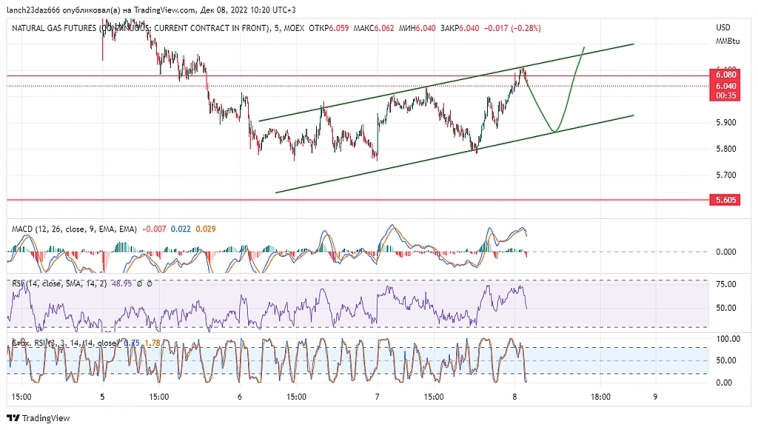Click the 5.800 price axis value
Image resolution: width=758 pixels, height=430 pixels.
pos(726,149)
